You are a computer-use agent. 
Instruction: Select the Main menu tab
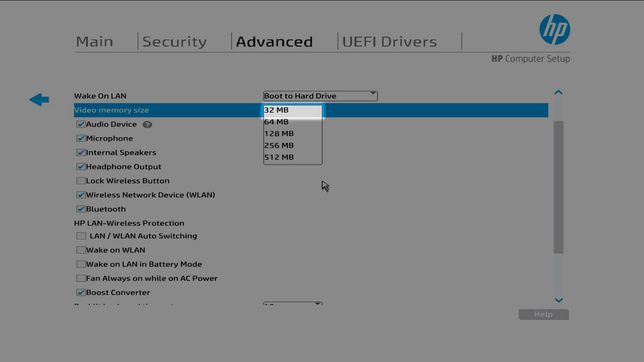tap(95, 41)
